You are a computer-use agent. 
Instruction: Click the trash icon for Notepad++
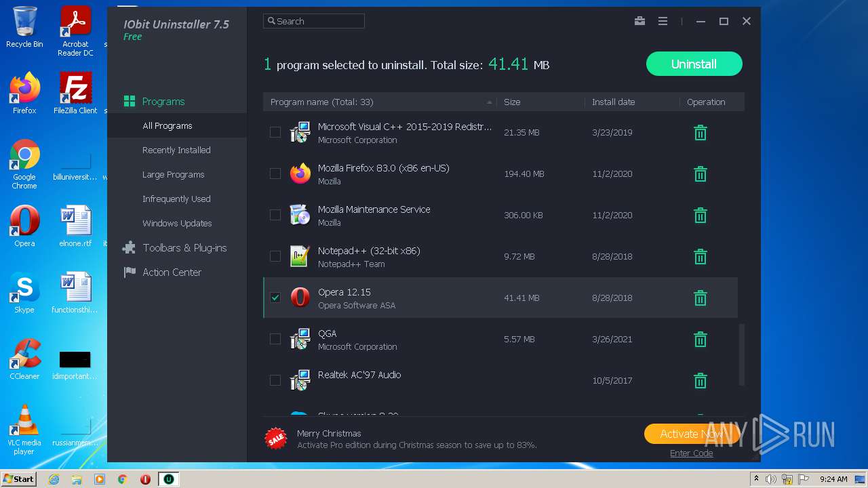pyautogui.click(x=701, y=257)
